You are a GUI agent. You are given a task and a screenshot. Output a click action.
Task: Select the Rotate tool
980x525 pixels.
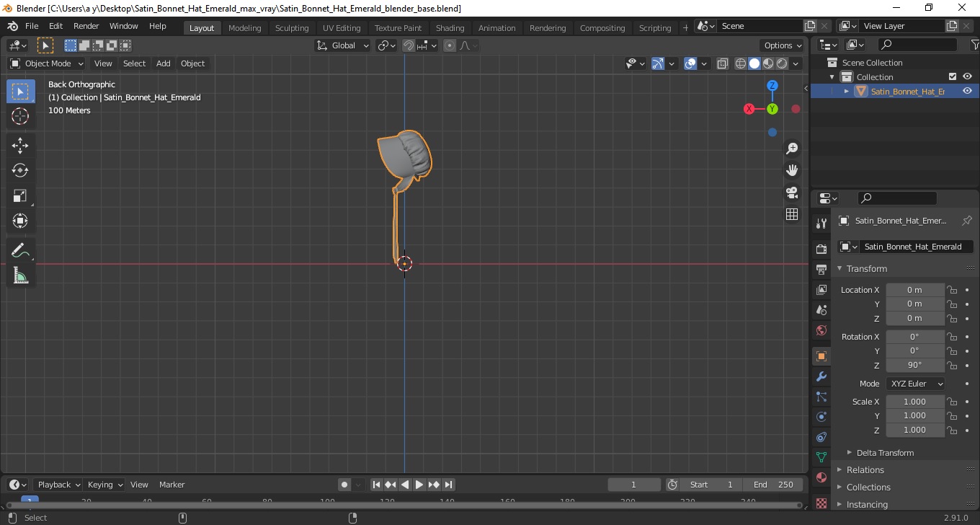tap(20, 170)
